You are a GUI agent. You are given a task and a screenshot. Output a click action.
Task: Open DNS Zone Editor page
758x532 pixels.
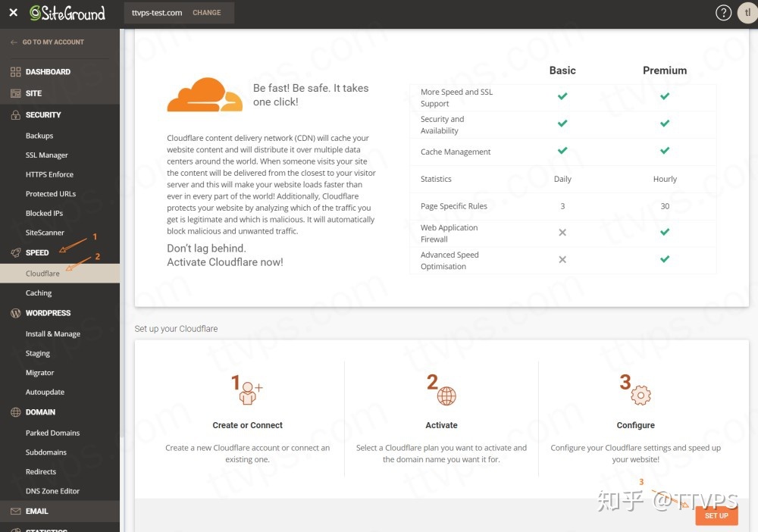tap(52, 491)
